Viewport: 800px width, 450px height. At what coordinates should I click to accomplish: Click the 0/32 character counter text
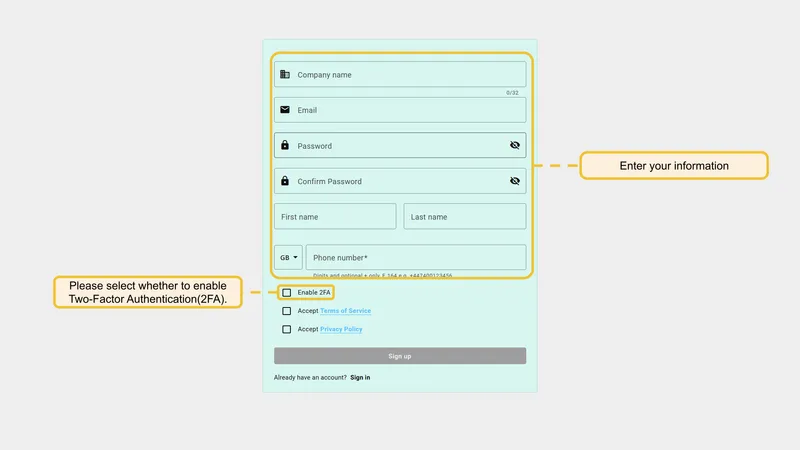(x=512, y=93)
